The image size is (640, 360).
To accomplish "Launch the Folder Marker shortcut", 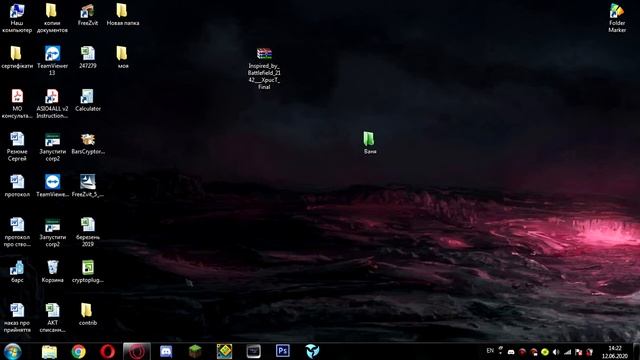I will coord(617,18).
